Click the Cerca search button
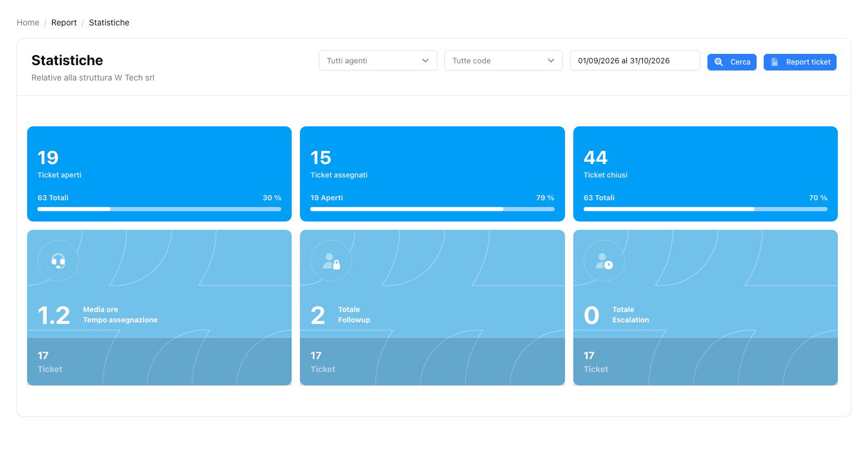 732,62
